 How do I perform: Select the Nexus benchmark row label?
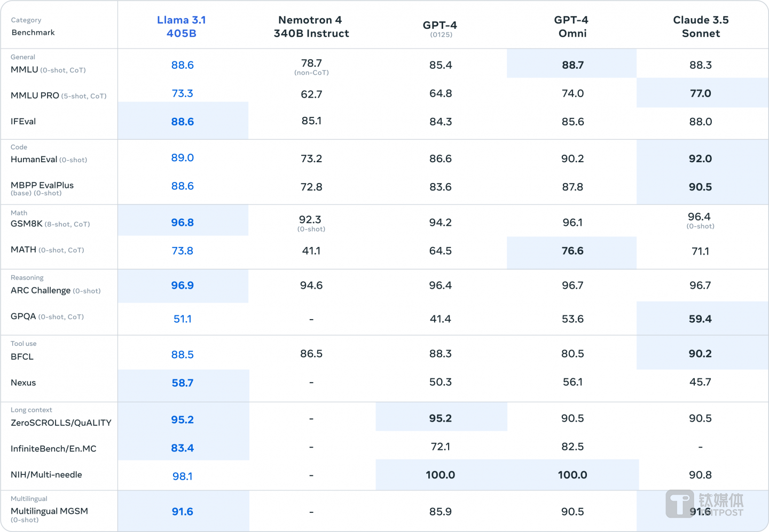(23, 383)
